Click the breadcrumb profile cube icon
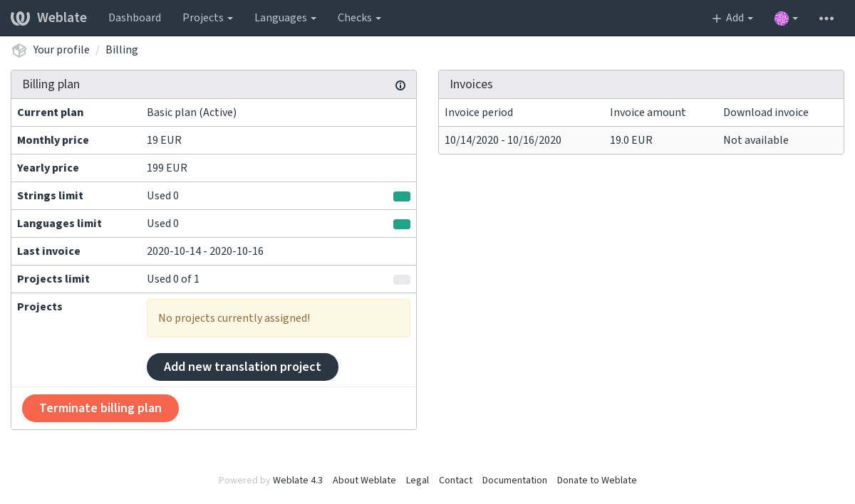Screen dimensions: 855x504 point(19,50)
